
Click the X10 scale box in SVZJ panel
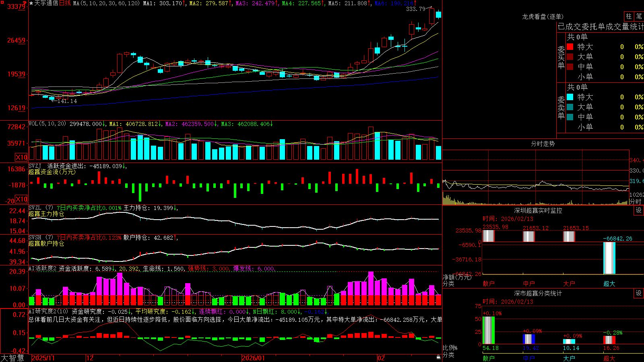(x=21, y=199)
